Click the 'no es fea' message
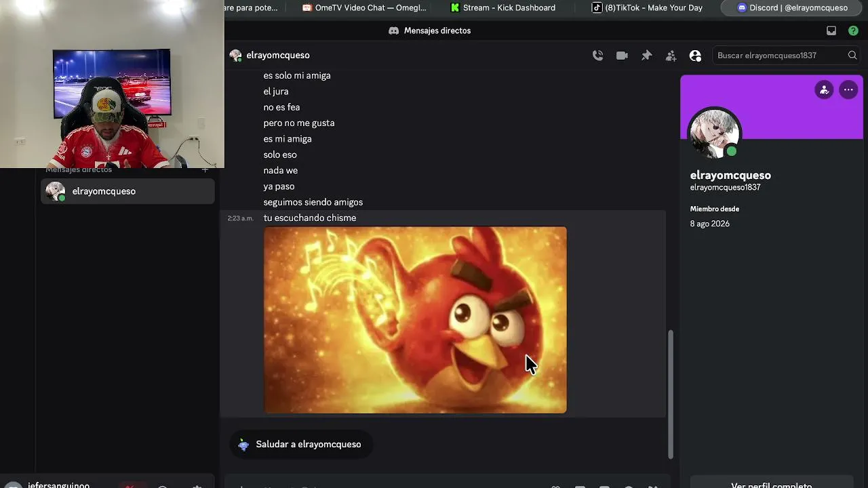868x488 pixels. click(x=281, y=107)
